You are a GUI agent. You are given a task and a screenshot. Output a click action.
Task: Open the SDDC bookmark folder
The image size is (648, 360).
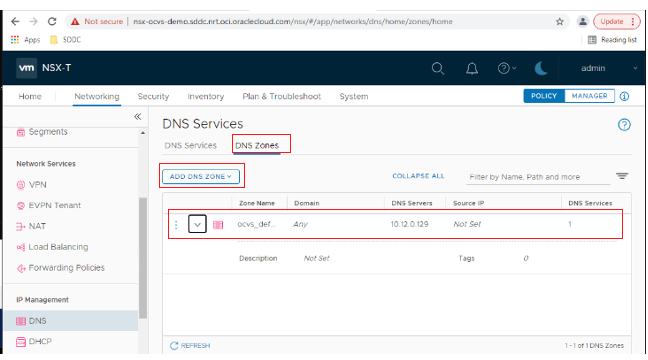click(65, 40)
